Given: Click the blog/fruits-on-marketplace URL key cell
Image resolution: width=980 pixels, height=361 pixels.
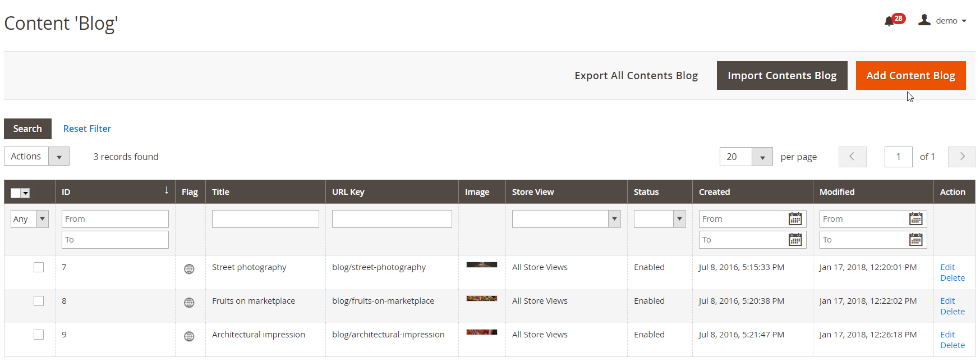Looking at the screenshot, I should [383, 301].
